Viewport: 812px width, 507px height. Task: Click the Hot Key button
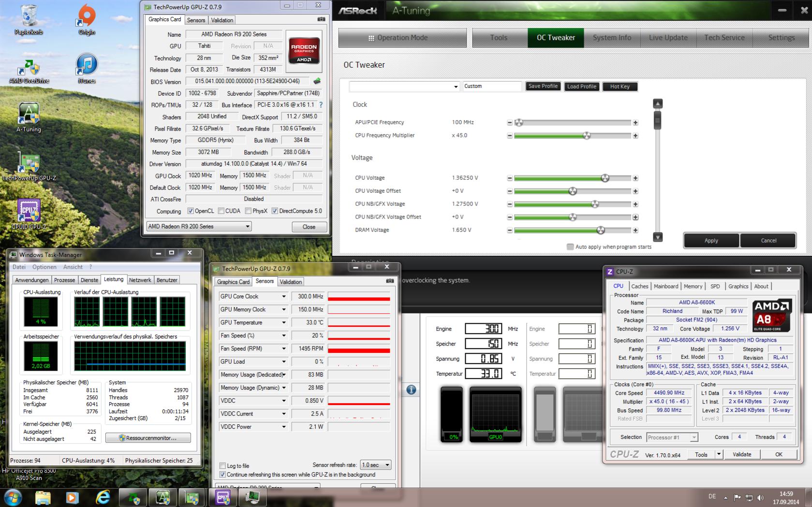(x=620, y=87)
